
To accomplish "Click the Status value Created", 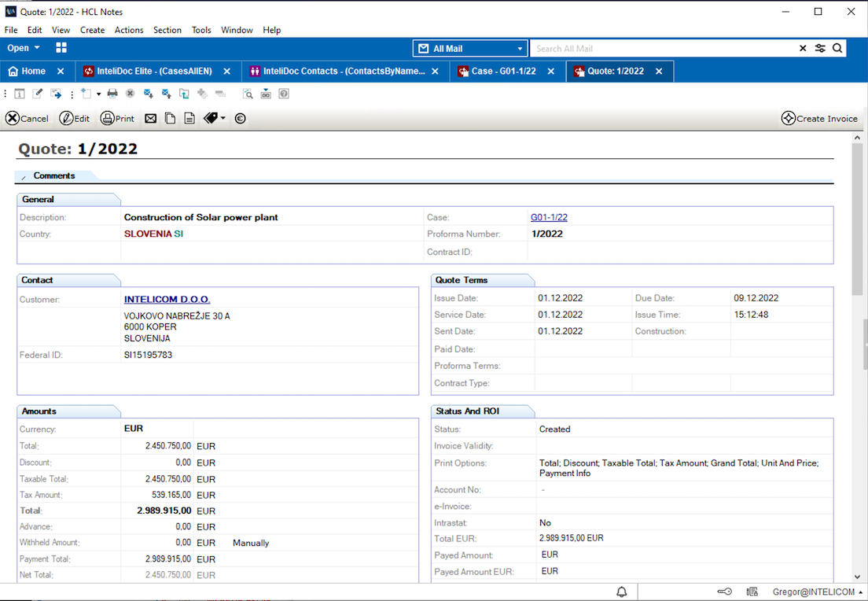I will tap(554, 430).
